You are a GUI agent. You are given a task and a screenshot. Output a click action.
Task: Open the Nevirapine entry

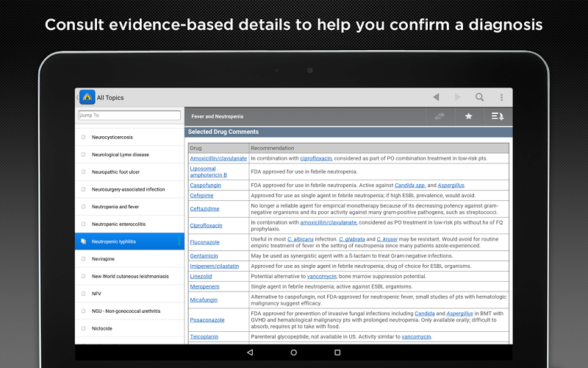click(x=130, y=259)
